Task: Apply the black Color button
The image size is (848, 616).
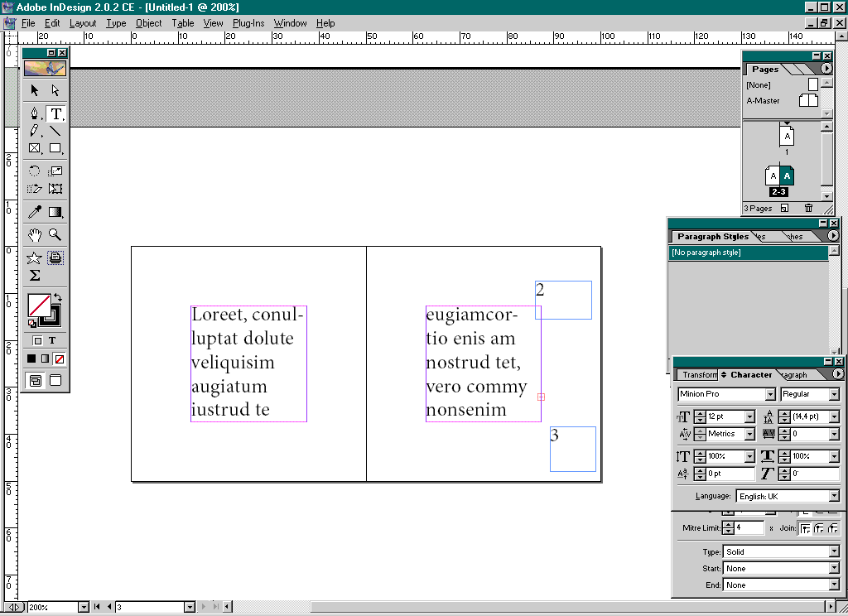Action: (31, 359)
